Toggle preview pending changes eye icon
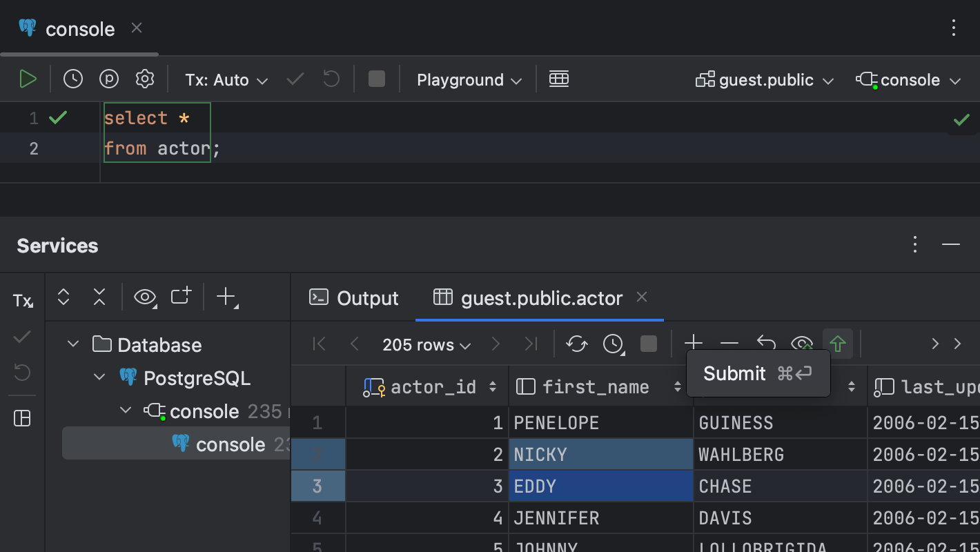Image resolution: width=980 pixels, height=552 pixels. [x=801, y=343]
